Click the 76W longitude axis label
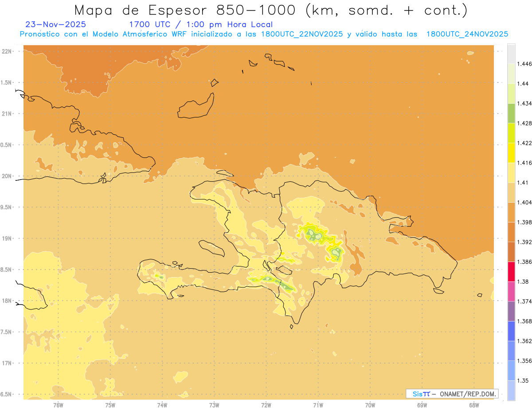Image resolution: width=532 pixels, height=411 pixels. tap(58, 405)
